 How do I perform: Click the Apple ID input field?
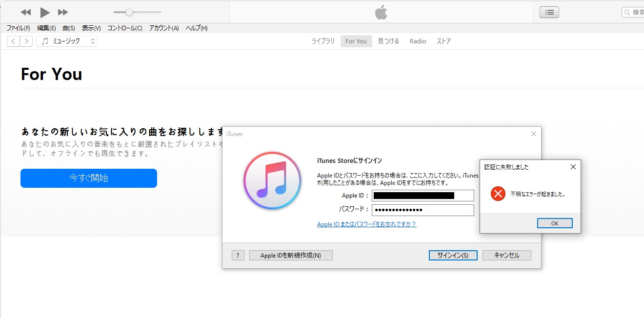[x=423, y=196]
